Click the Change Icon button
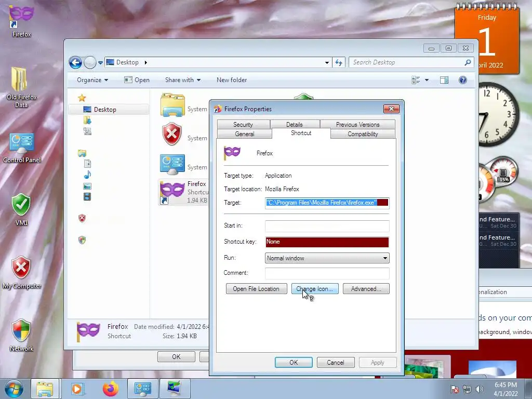The height and width of the screenshot is (399, 532). click(x=315, y=289)
